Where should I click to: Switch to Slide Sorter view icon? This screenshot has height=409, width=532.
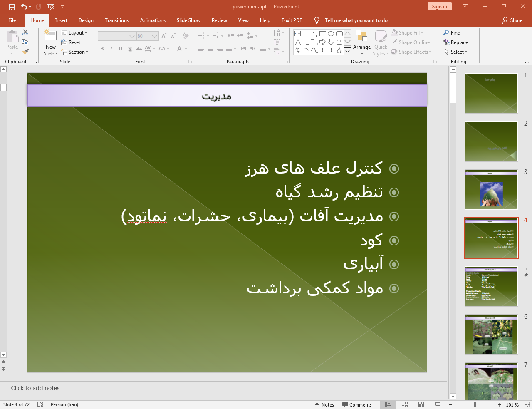click(405, 404)
